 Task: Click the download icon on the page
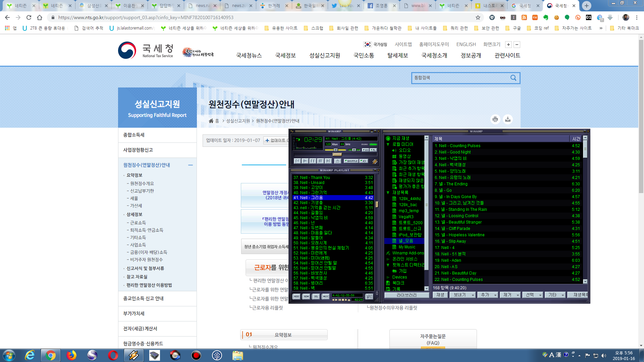(x=508, y=119)
